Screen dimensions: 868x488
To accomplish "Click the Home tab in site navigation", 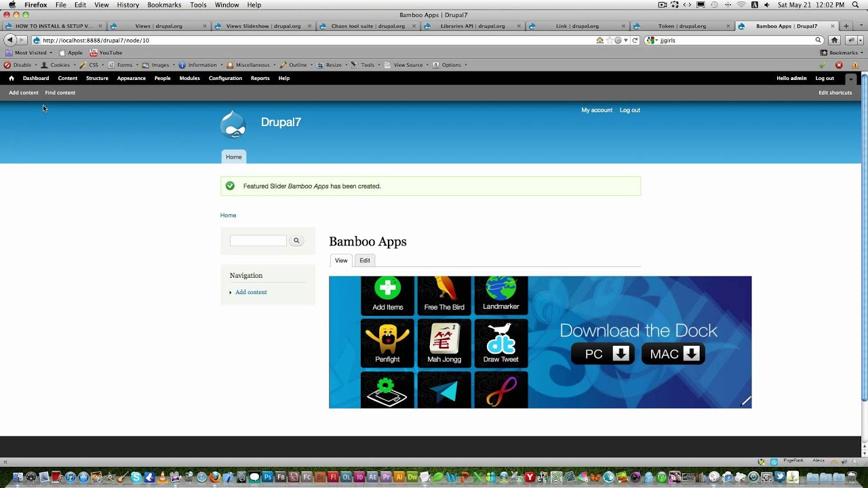I will (x=233, y=157).
